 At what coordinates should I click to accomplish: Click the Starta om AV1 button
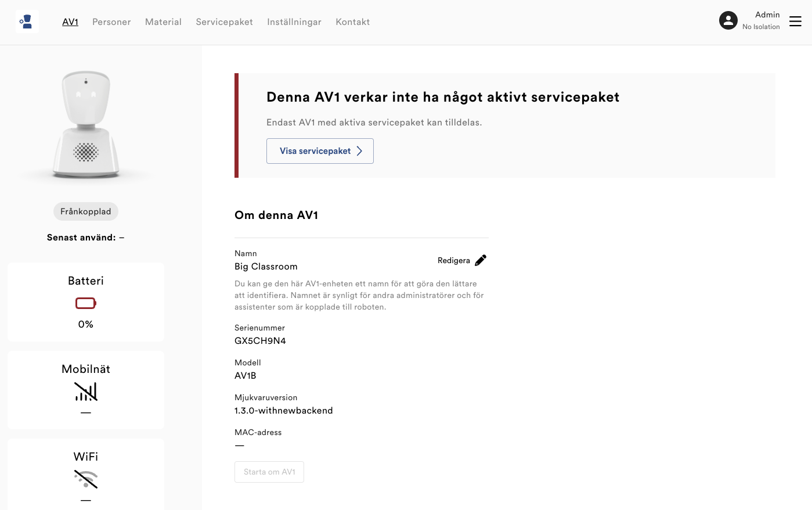(x=269, y=472)
